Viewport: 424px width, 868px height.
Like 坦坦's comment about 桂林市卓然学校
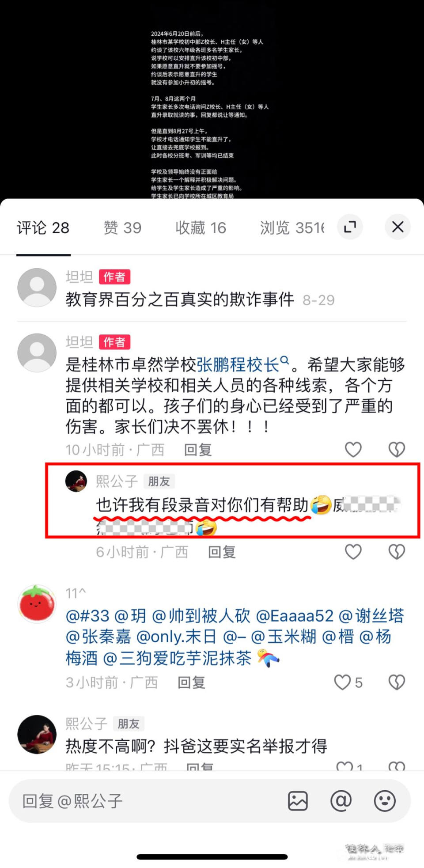[x=353, y=450]
